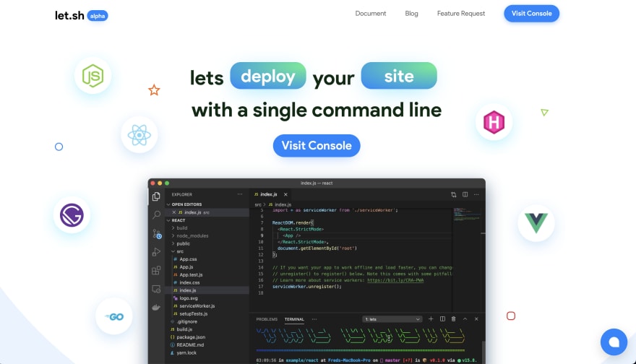Open the Explorer view in the activity bar
Screen dimensions: 636x364
pos(156,196)
